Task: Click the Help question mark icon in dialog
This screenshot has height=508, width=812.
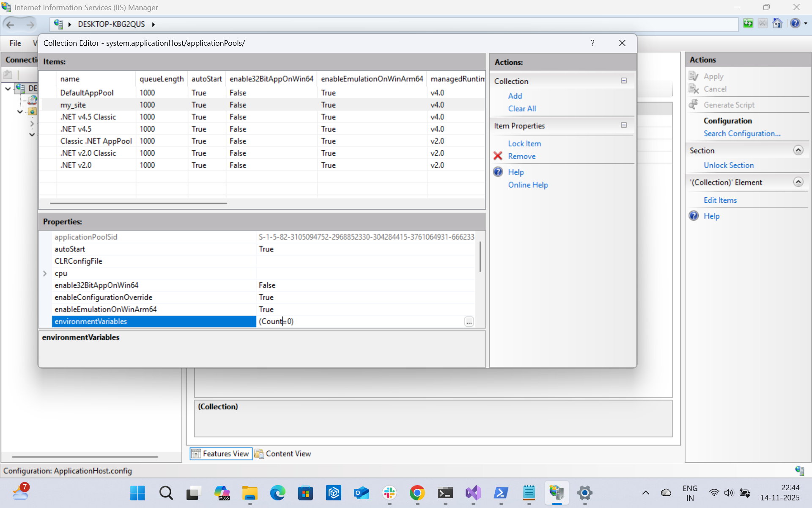Action: click(x=498, y=172)
